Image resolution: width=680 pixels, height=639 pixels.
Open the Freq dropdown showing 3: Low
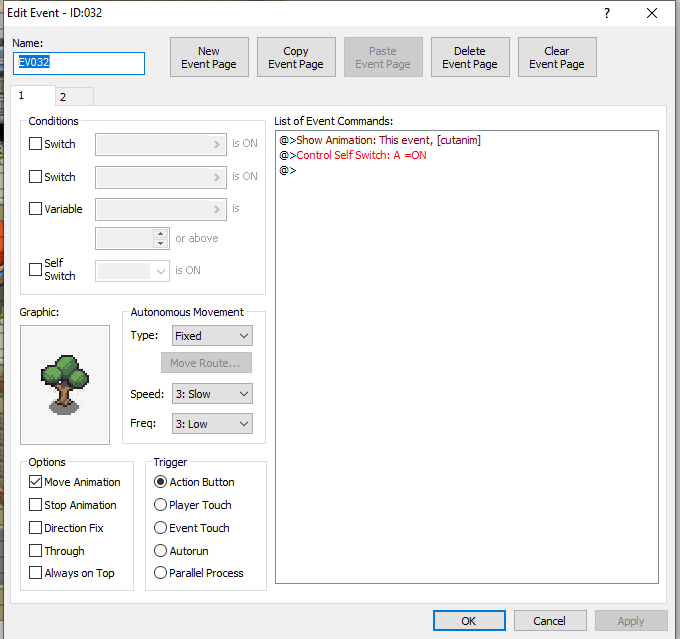coord(212,424)
